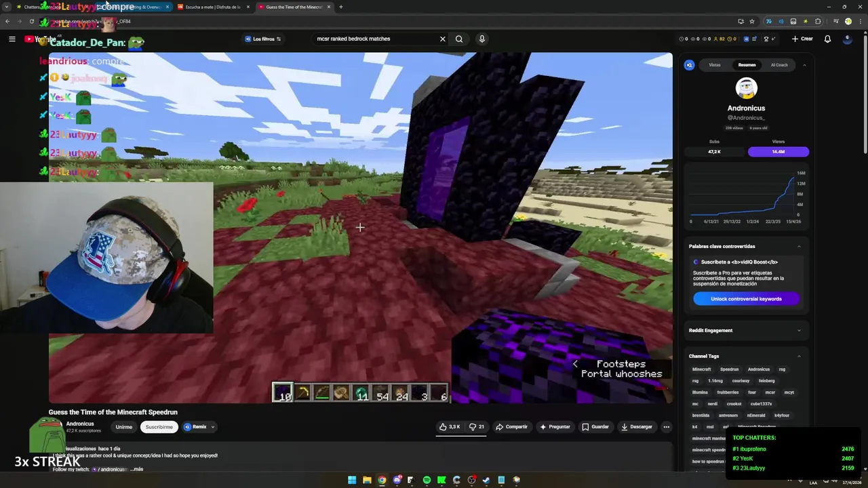Open the vidIQ Remix button
The image size is (868, 488).
[x=195, y=427]
